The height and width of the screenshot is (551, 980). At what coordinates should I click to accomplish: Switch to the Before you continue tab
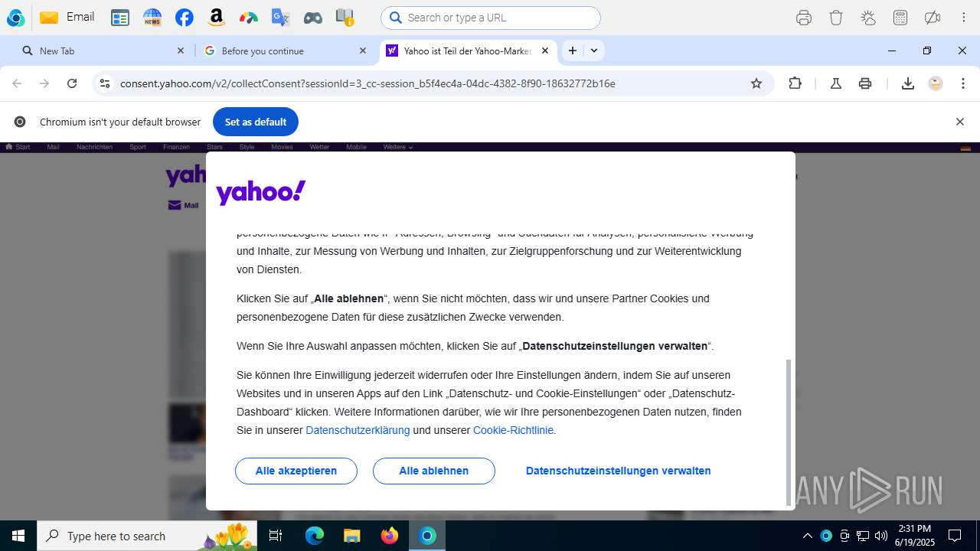coord(285,51)
